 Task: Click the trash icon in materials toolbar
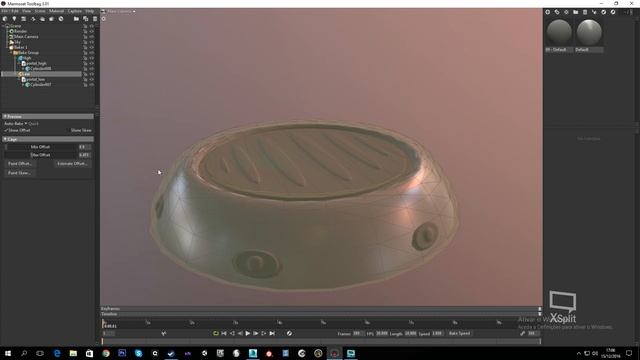pyautogui.click(x=585, y=12)
